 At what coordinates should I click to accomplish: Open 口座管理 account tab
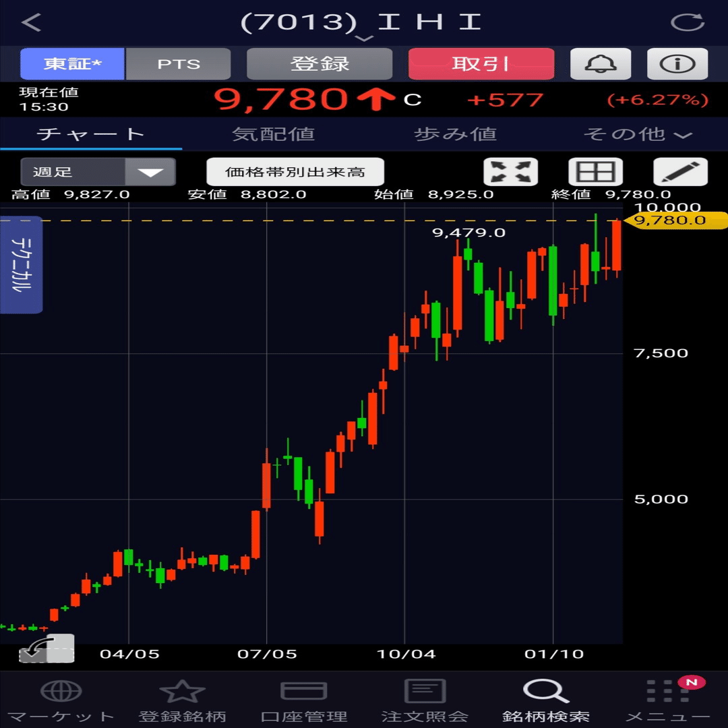pyautogui.click(x=303, y=701)
